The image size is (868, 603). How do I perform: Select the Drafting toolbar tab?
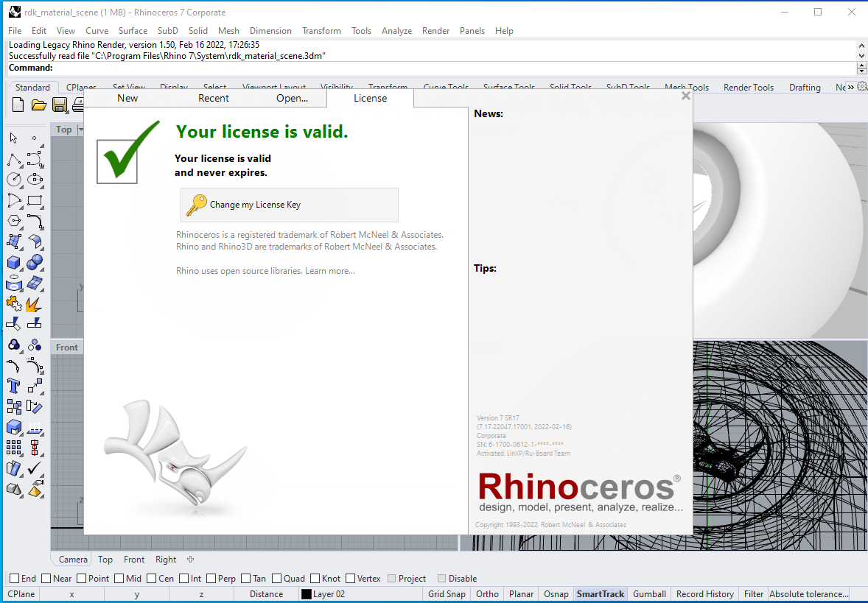click(805, 88)
